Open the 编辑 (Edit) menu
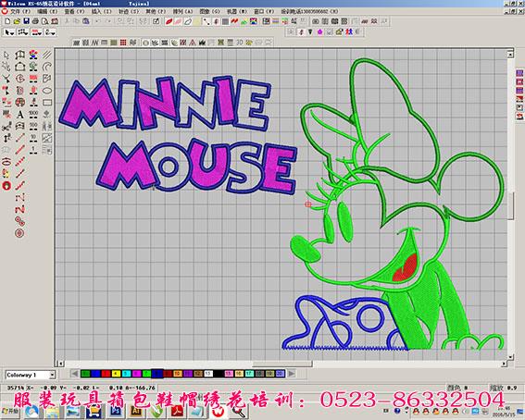525x420 pixels. pos(47,11)
